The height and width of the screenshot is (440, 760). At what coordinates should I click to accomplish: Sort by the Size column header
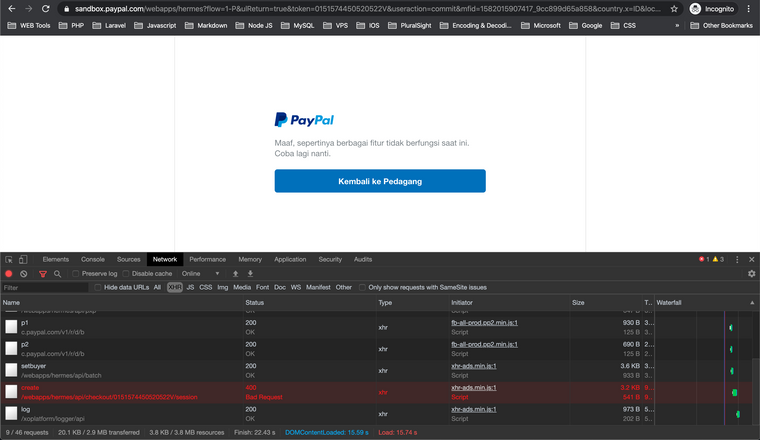click(606, 302)
